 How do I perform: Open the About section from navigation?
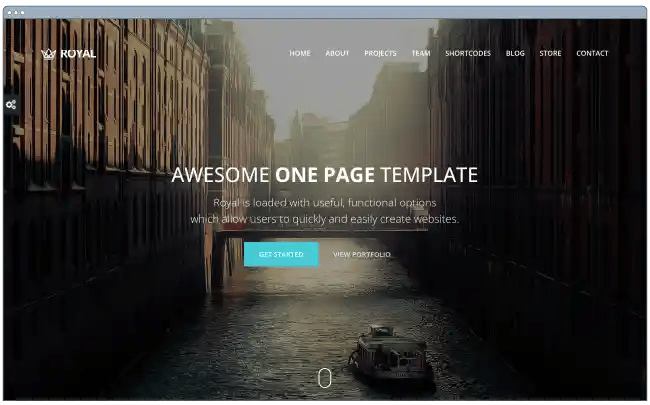(337, 53)
